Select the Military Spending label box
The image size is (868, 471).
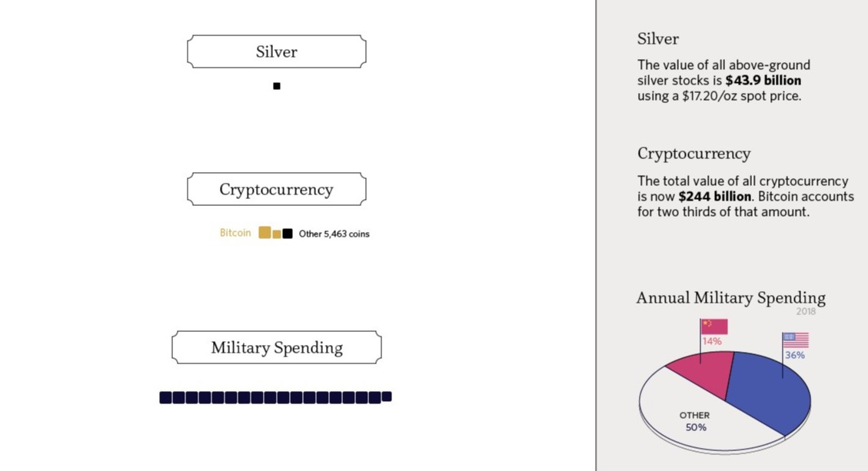277,347
